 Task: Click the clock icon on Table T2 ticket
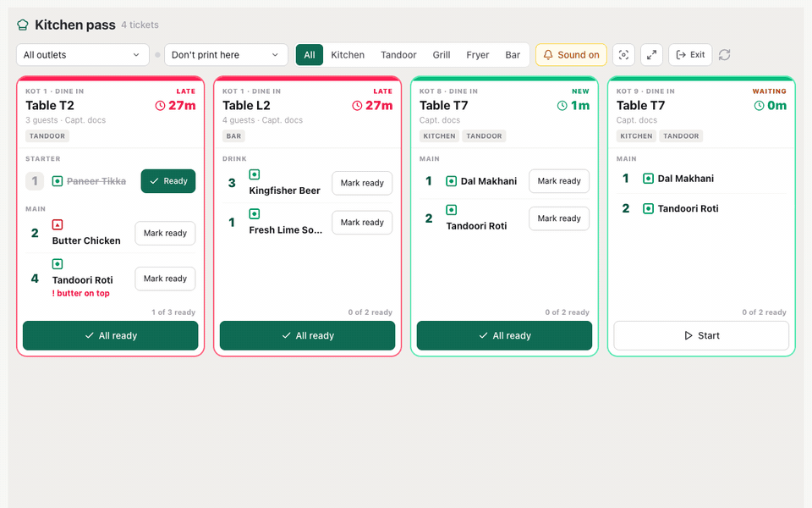point(161,106)
